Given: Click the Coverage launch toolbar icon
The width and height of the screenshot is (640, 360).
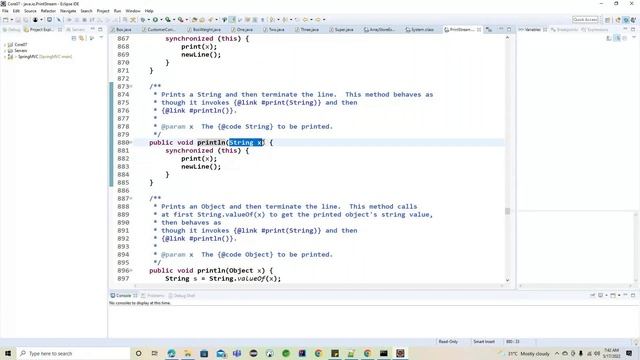Looking at the screenshot, I should pos(168,20).
